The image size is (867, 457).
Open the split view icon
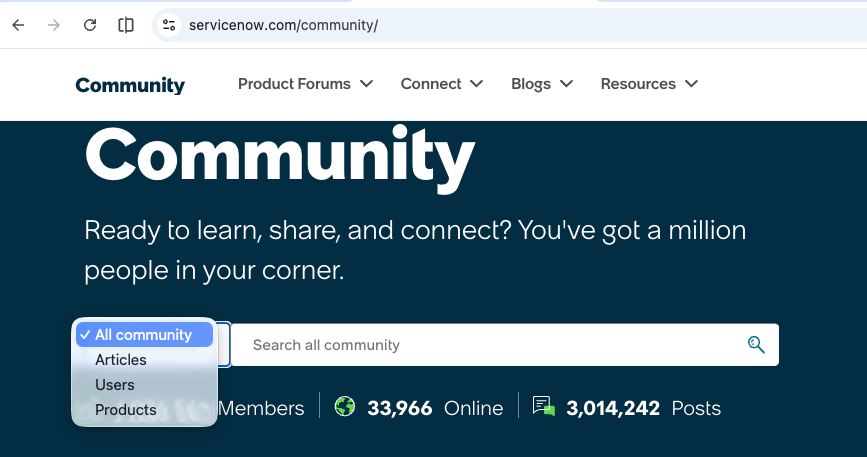click(x=126, y=25)
